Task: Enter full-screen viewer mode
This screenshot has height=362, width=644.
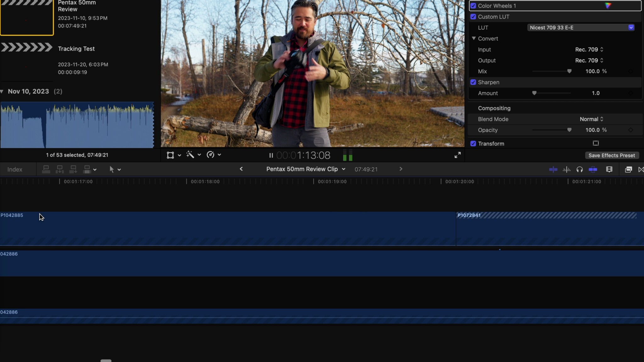Action: point(458,155)
